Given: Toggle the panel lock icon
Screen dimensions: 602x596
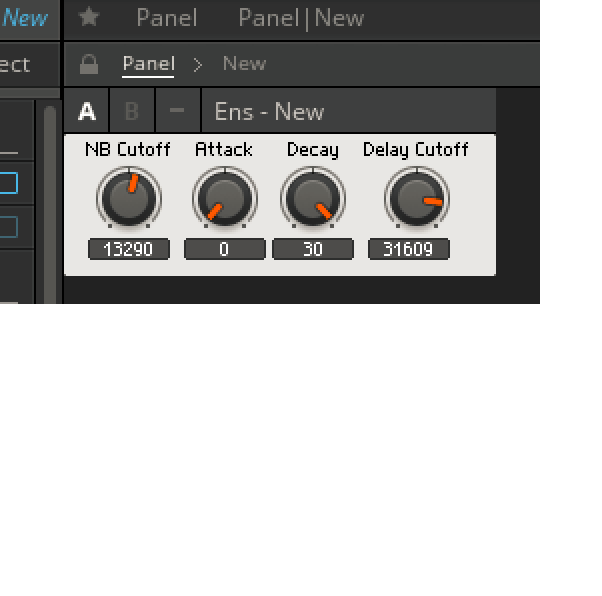Looking at the screenshot, I should (x=89, y=64).
